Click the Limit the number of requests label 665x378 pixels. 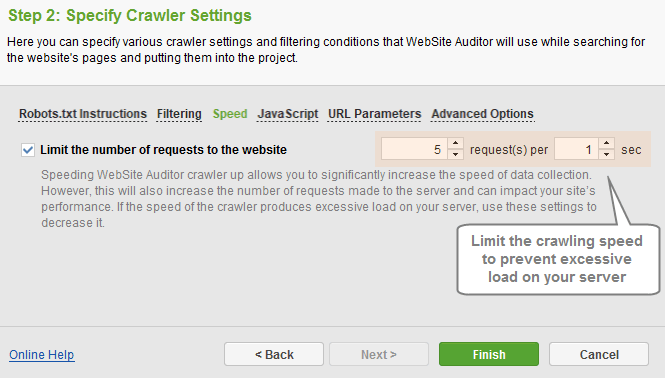click(163, 150)
